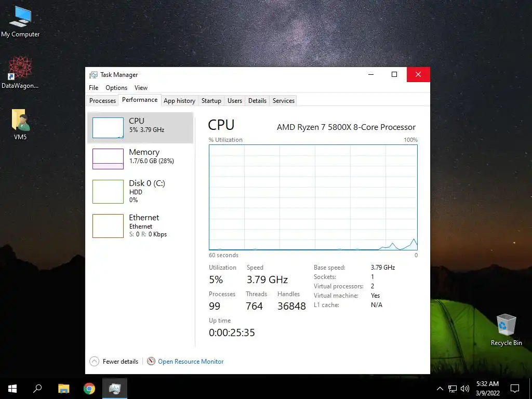Open File Explorer from the taskbar
This screenshot has width=532, height=399.
pos(63,389)
